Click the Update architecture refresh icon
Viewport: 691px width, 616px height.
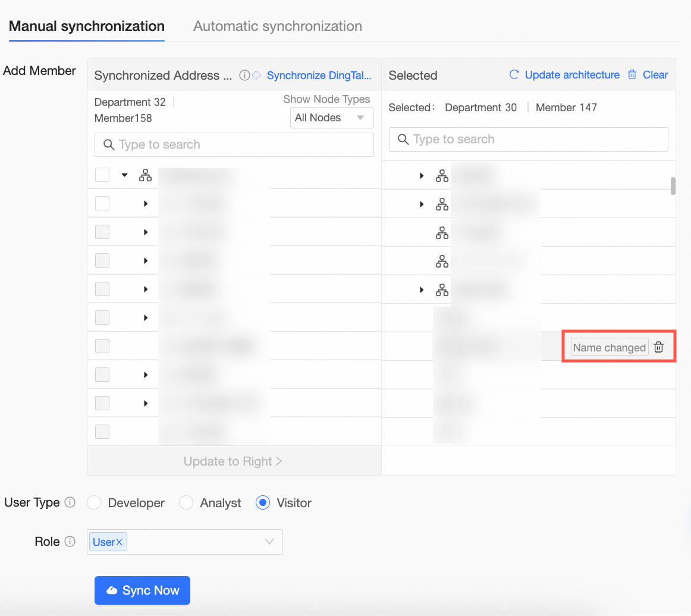coord(514,75)
